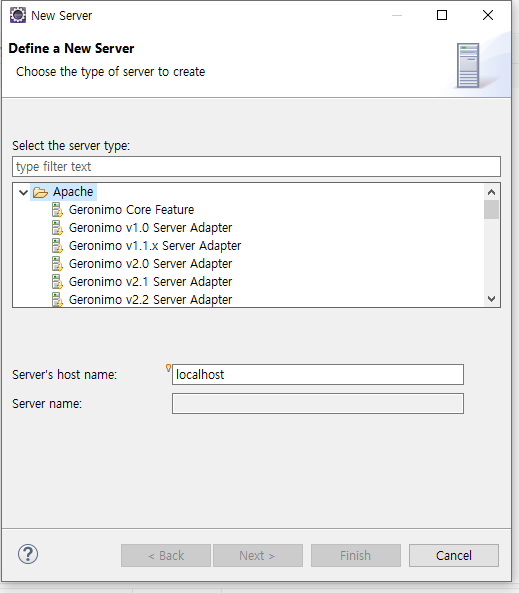Click the Geronimo v2.2 Server Adapter icon
The image size is (519, 593).
coord(57,300)
